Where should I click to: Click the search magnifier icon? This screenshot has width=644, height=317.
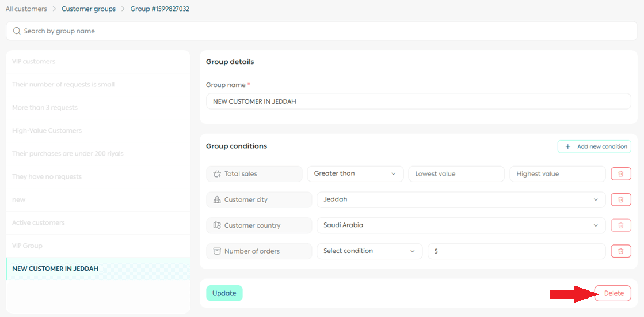(17, 31)
